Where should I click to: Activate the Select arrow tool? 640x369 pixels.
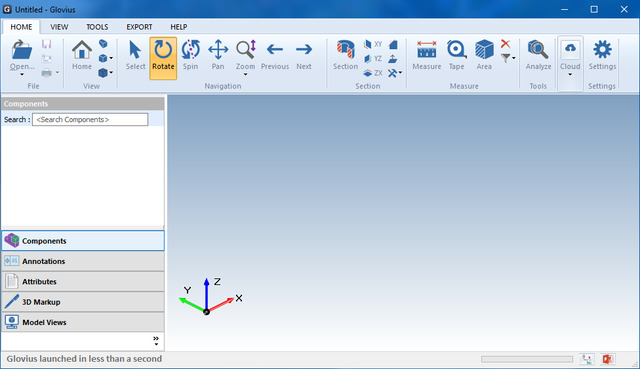tap(136, 55)
